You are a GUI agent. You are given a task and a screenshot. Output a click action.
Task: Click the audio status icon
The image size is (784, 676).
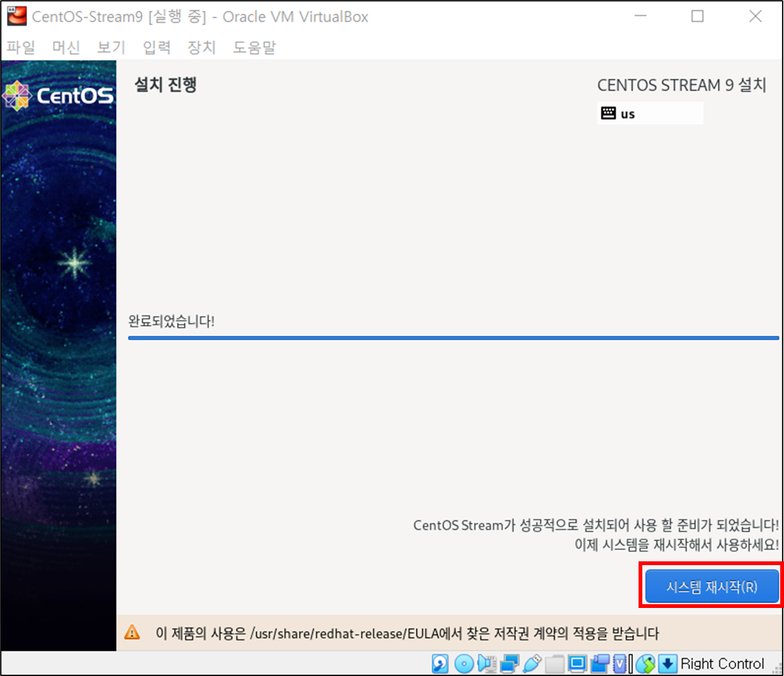point(487,663)
